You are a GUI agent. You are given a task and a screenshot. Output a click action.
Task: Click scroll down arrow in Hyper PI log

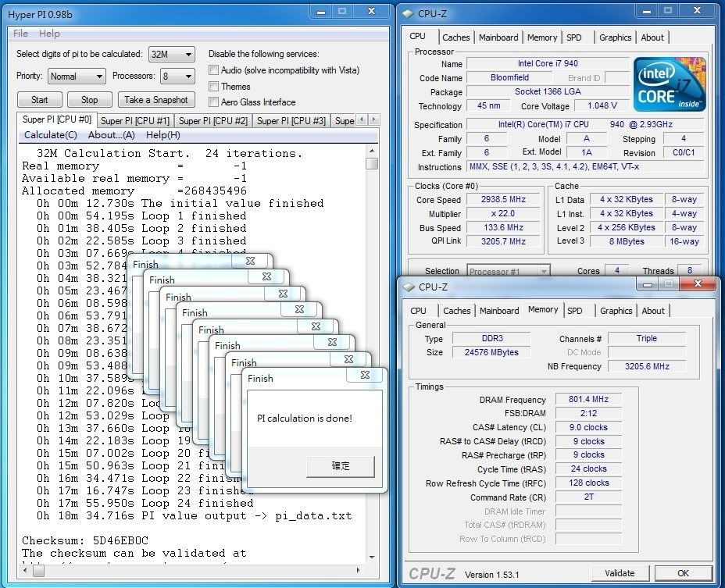click(x=372, y=558)
